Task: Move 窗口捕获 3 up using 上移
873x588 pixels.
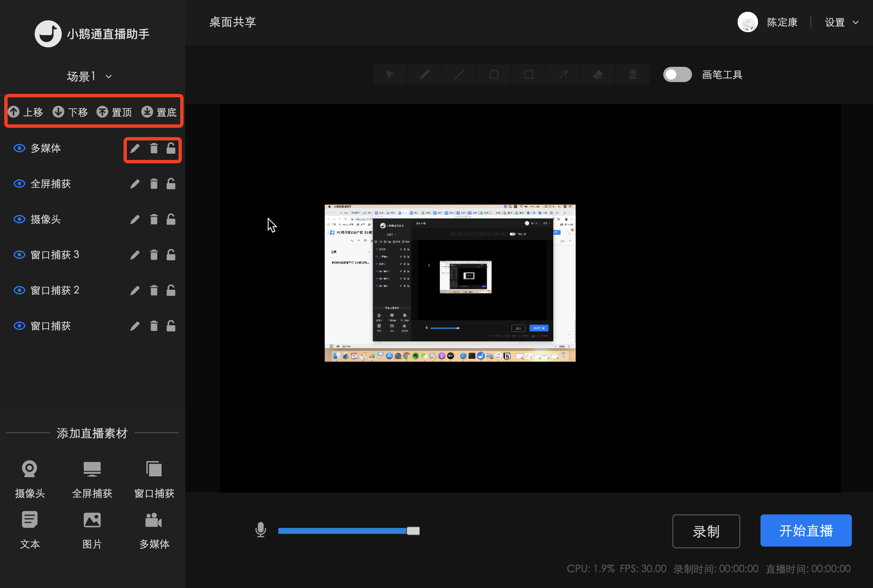Action: (x=25, y=112)
